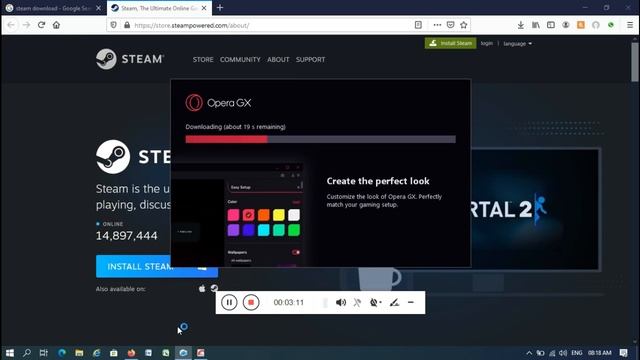Click the orange extension icon
640x360 pixels.
pos(581,25)
